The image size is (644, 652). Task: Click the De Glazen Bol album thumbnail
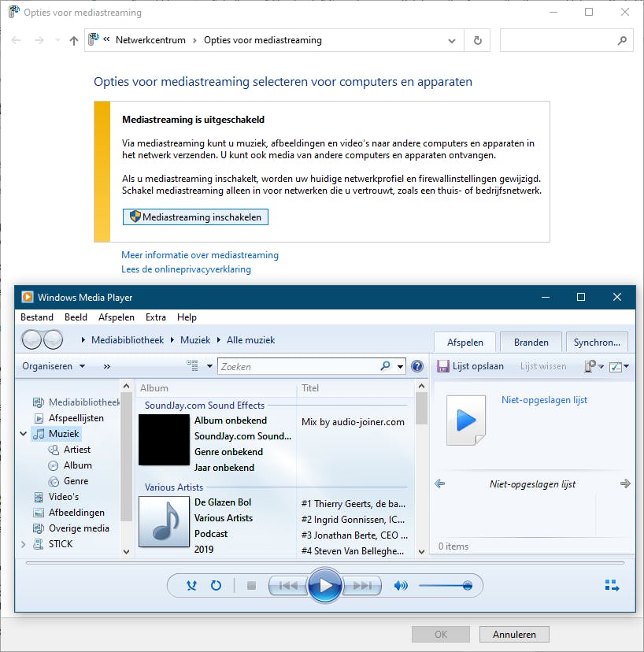tap(164, 521)
